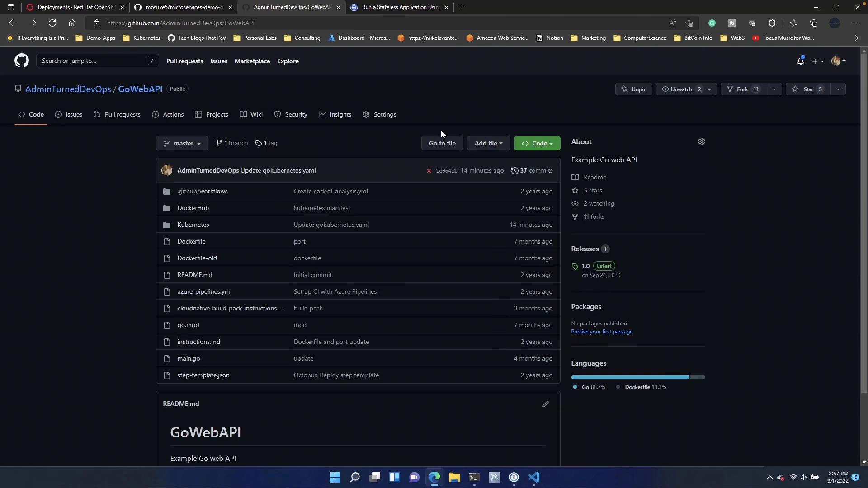Expand the Fork options arrow
The width and height of the screenshot is (868, 488).
(x=774, y=89)
